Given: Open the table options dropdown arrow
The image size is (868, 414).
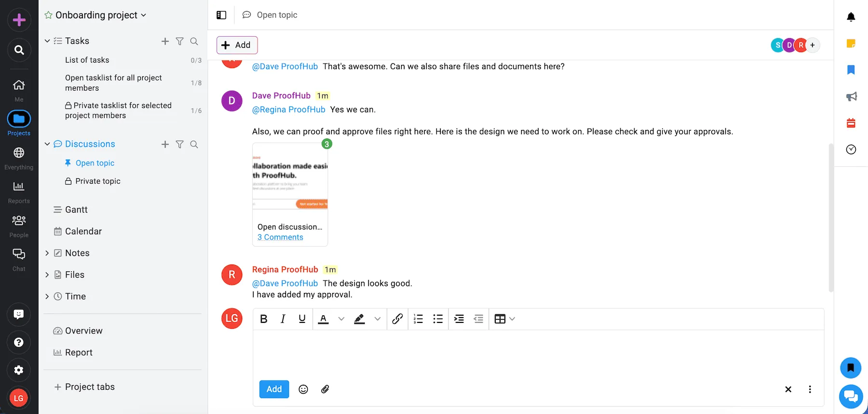Looking at the screenshot, I should pos(512,319).
